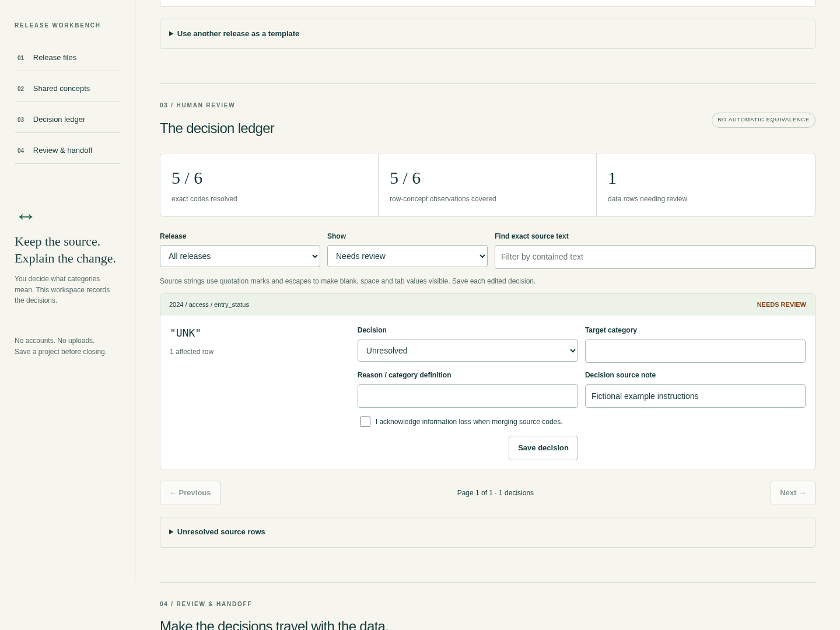This screenshot has height=630, width=840.
Task: Edit the Decision source note field
Action: 695,396
